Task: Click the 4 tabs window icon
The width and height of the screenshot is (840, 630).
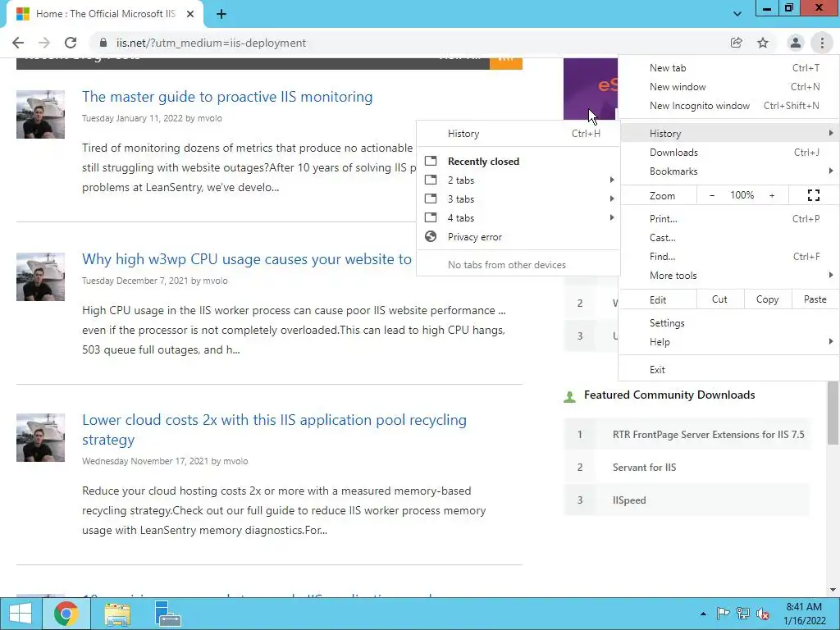Action: coord(431,217)
